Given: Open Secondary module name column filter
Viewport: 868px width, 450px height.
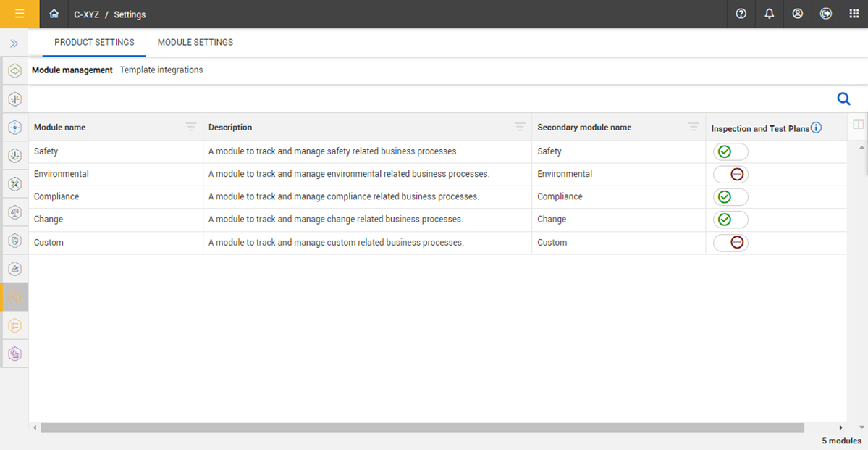Looking at the screenshot, I should pos(694,128).
